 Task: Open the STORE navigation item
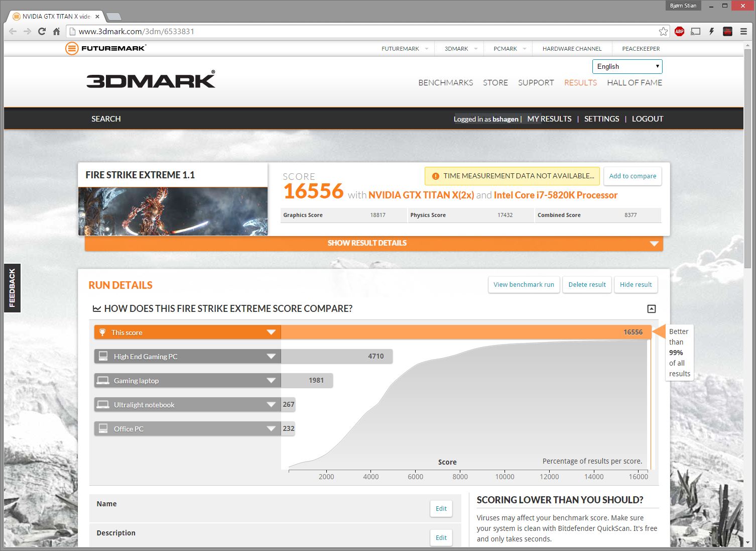(x=495, y=82)
